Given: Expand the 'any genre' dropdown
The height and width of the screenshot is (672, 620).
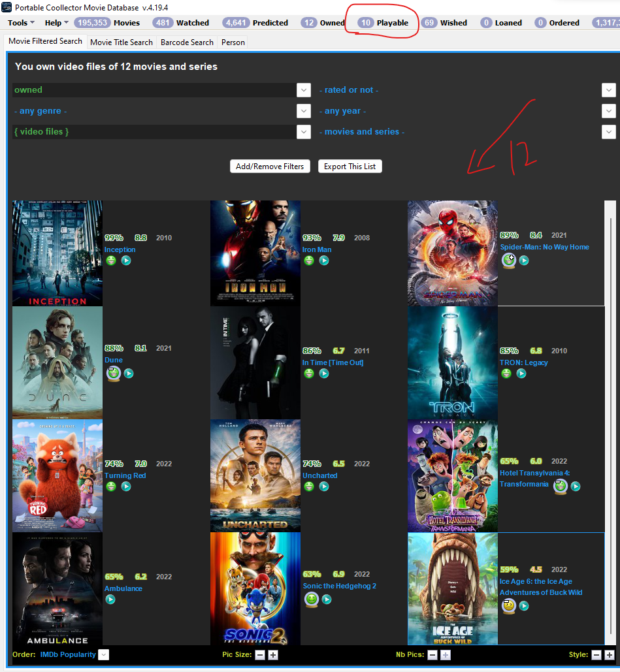Looking at the screenshot, I should click(304, 110).
